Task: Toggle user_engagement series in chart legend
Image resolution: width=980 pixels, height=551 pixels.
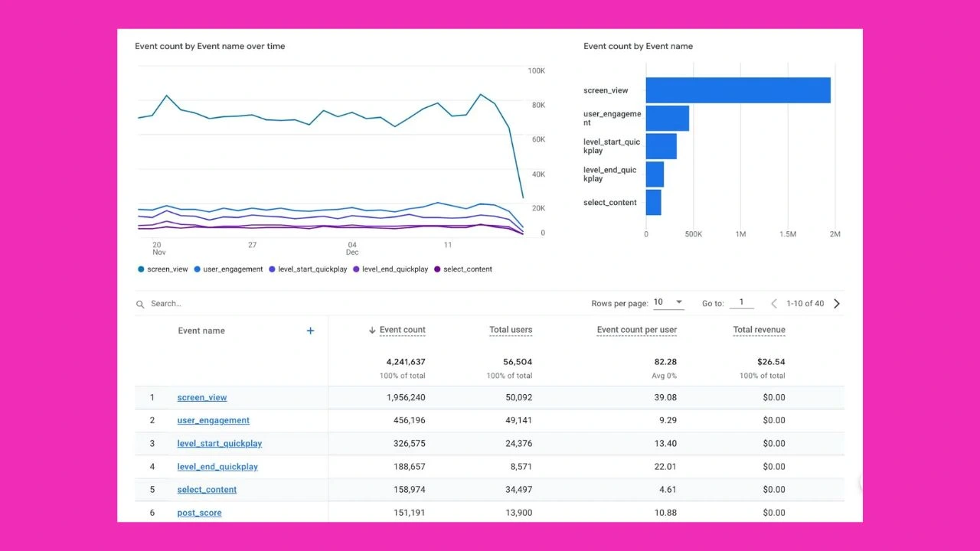Action: pos(228,269)
